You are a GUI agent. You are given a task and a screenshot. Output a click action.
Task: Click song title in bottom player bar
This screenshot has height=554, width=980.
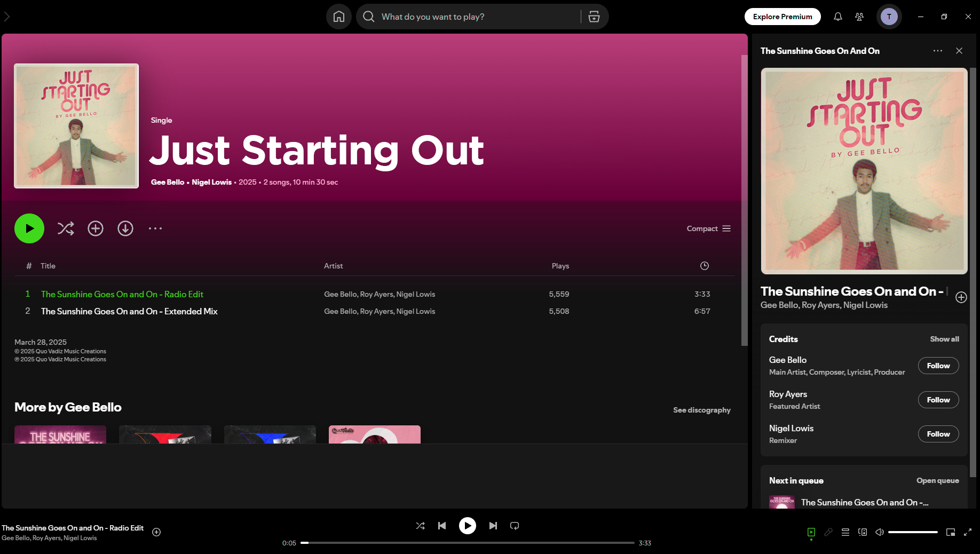coord(73,528)
